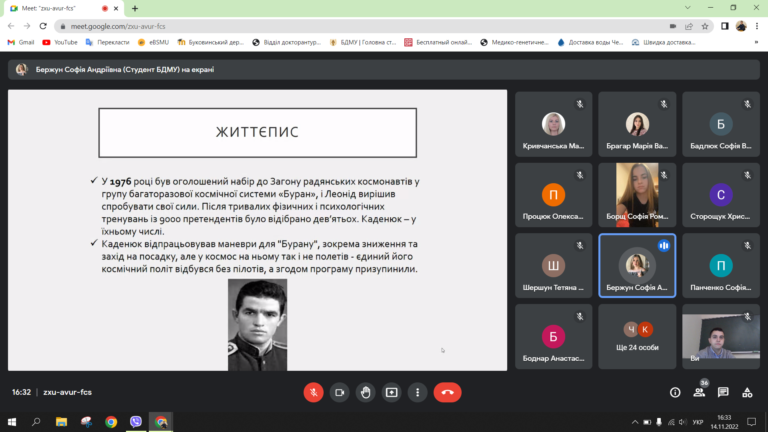Open the three-dot more options menu
768x432 pixels.
pos(417,392)
